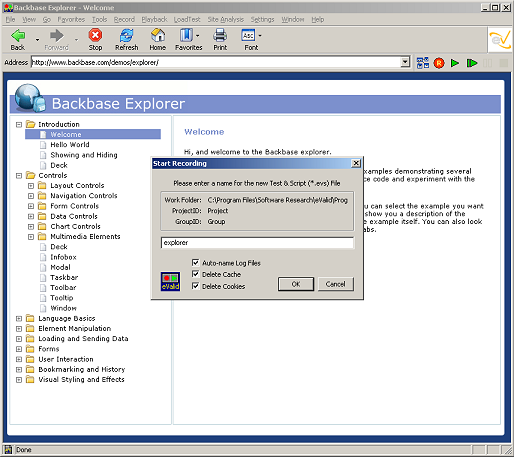This screenshot has height=457, width=514.
Task: Select the Taskbar tree item
Action: tap(64, 277)
